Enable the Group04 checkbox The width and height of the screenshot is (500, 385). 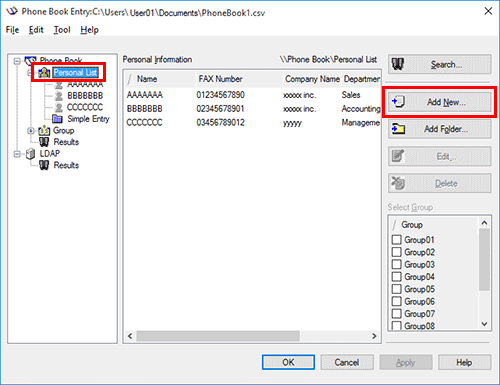coord(396,277)
